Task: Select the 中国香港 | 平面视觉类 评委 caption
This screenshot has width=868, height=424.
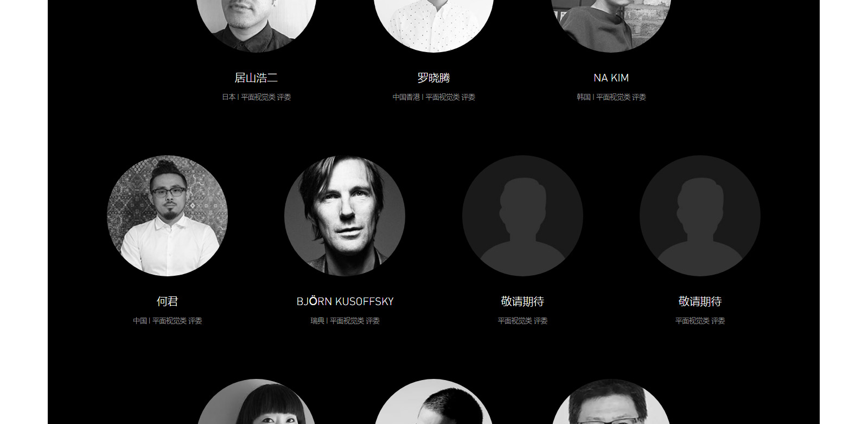Action: [x=433, y=97]
